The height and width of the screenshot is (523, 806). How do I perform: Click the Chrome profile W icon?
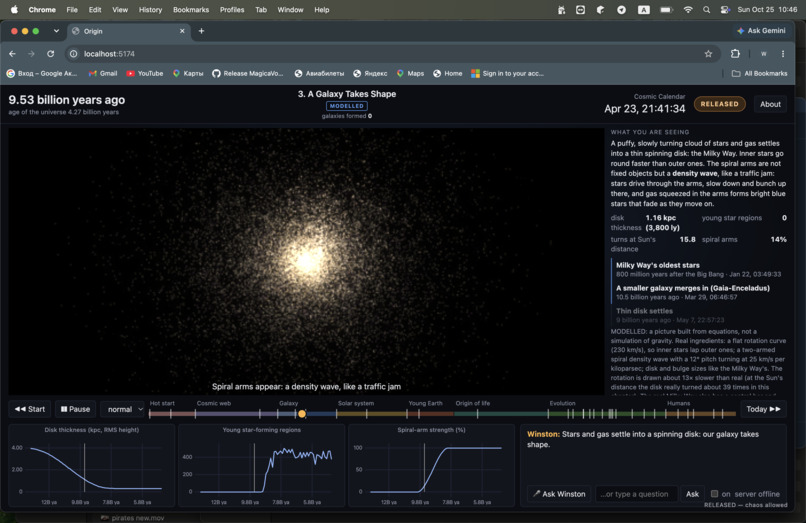tap(763, 53)
